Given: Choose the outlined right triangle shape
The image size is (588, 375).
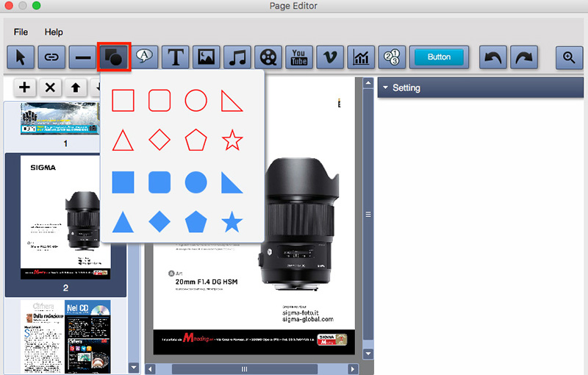Looking at the screenshot, I should point(232,101).
